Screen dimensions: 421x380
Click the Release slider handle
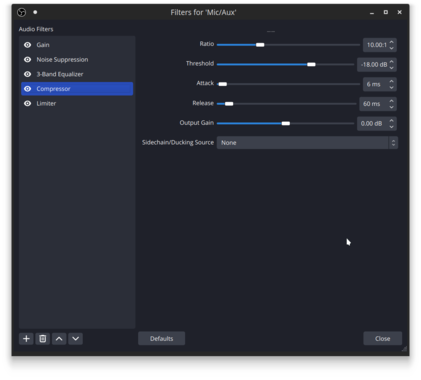[x=229, y=104]
